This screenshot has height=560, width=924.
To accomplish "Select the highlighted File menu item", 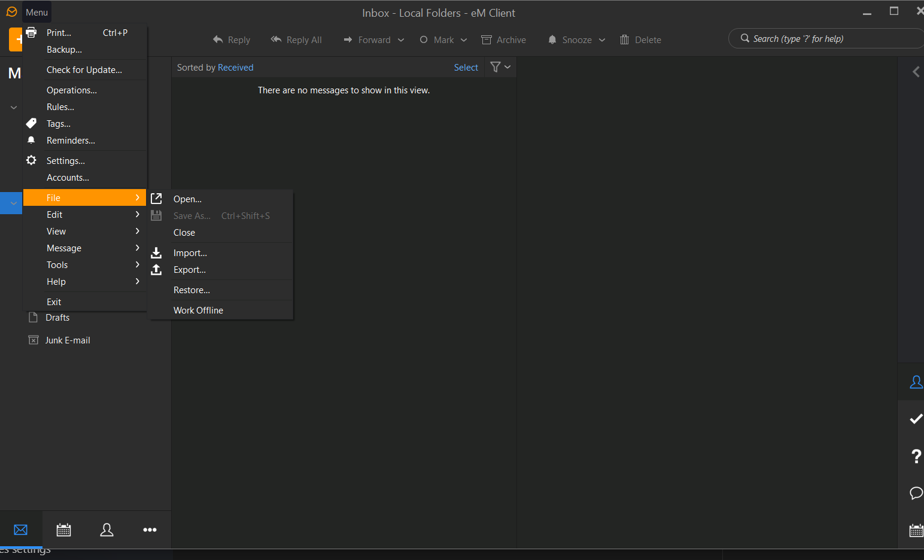I will [x=85, y=198].
